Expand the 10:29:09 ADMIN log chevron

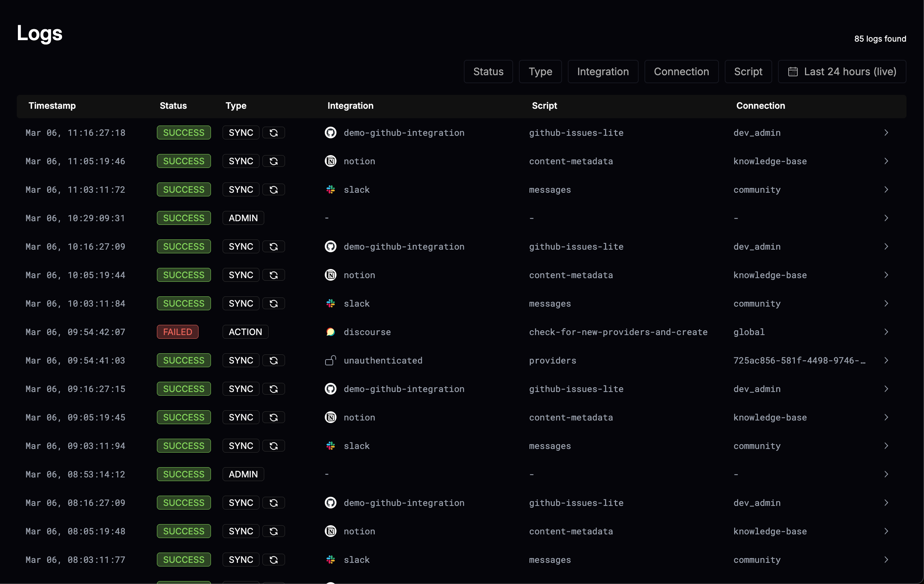[x=886, y=218]
